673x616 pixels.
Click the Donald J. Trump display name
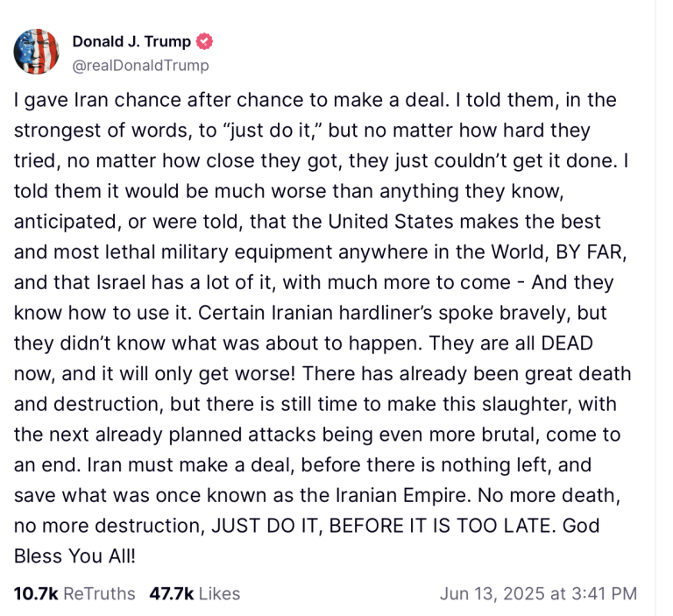coord(131,42)
